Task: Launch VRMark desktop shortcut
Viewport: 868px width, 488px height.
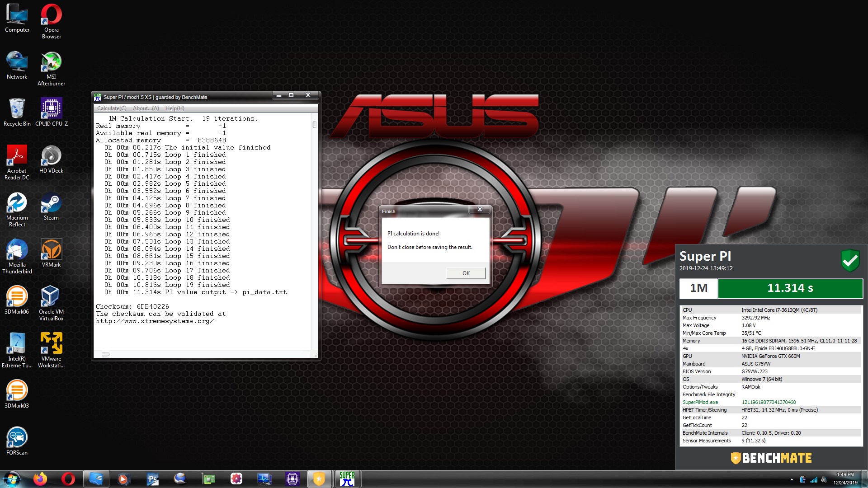Action: pos(52,253)
